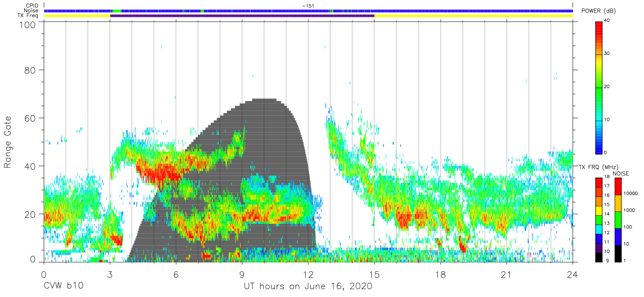
Task: Click the "30" tick on the POWER scale
Action: [x=607, y=53]
